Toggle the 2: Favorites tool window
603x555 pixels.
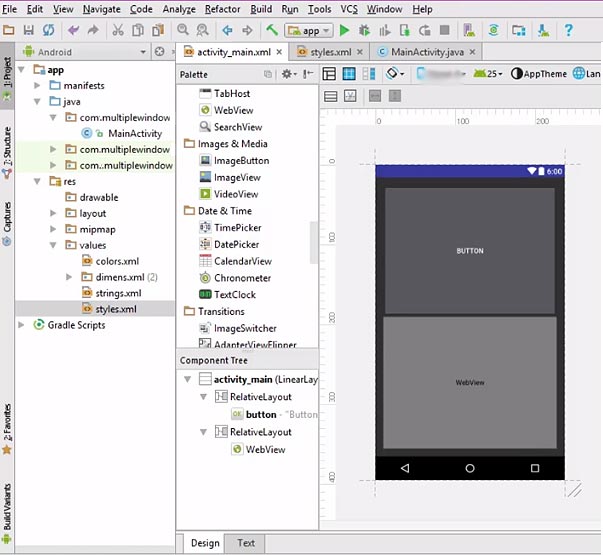(7, 428)
